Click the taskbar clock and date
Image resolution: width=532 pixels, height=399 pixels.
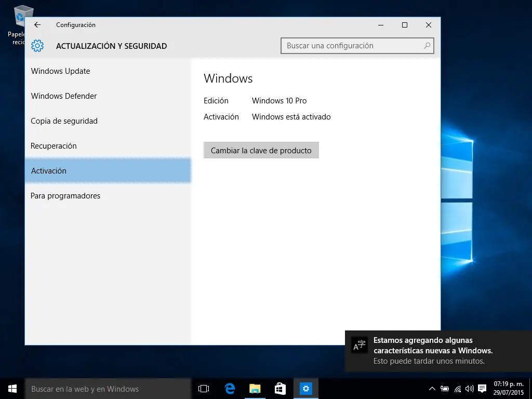point(509,389)
